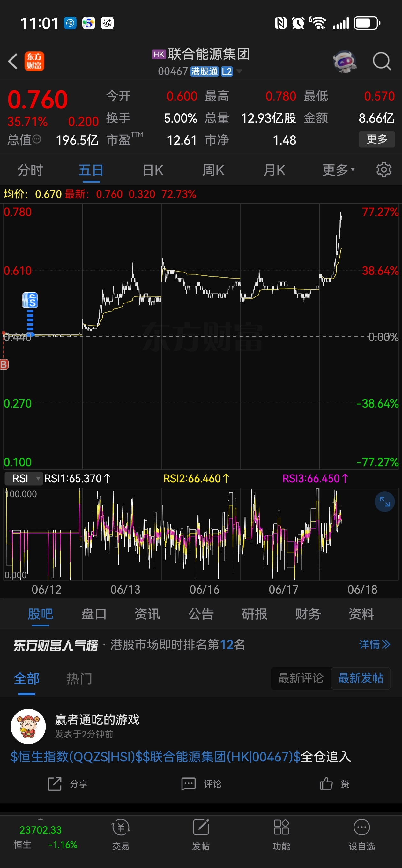Tap the current price 0.760
402x868 pixels.
click(37, 100)
